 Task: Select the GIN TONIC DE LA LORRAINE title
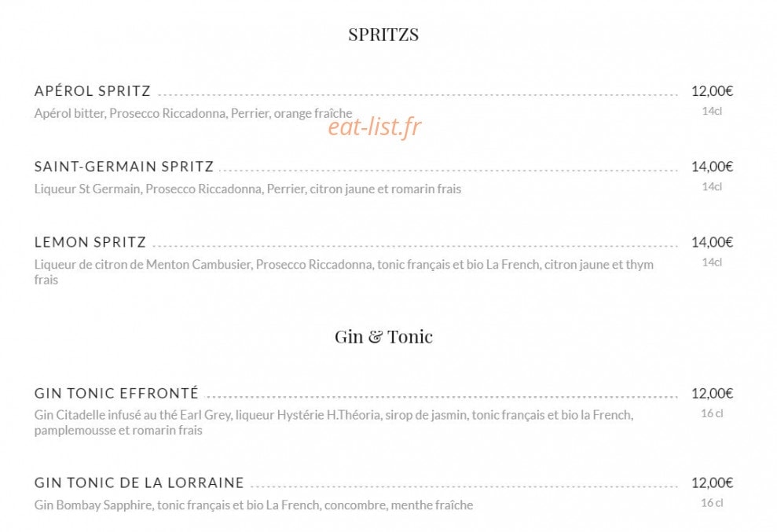(139, 482)
